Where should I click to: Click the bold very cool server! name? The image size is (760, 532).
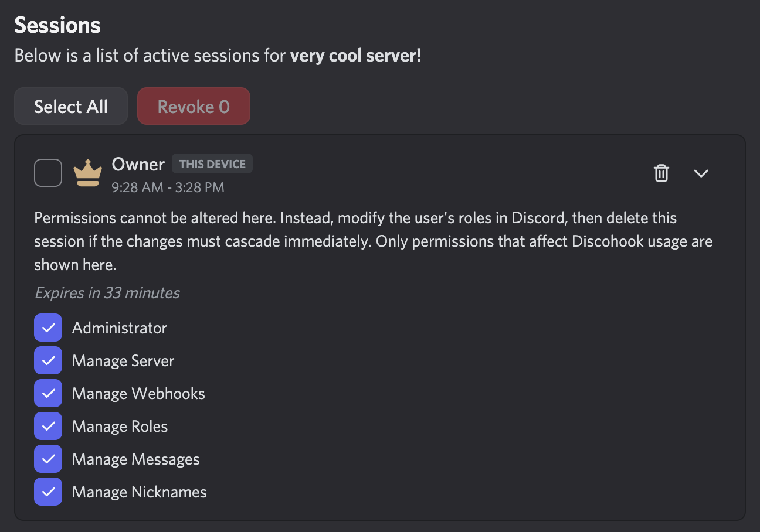(x=355, y=56)
